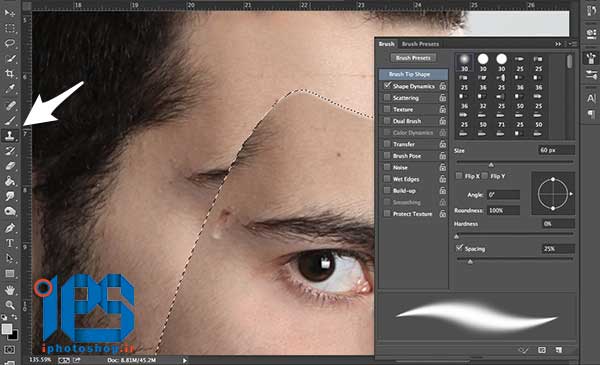Uncheck the Spacing checkbox
The height and width of the screenshot is (365, 600).
pos(460,248)
